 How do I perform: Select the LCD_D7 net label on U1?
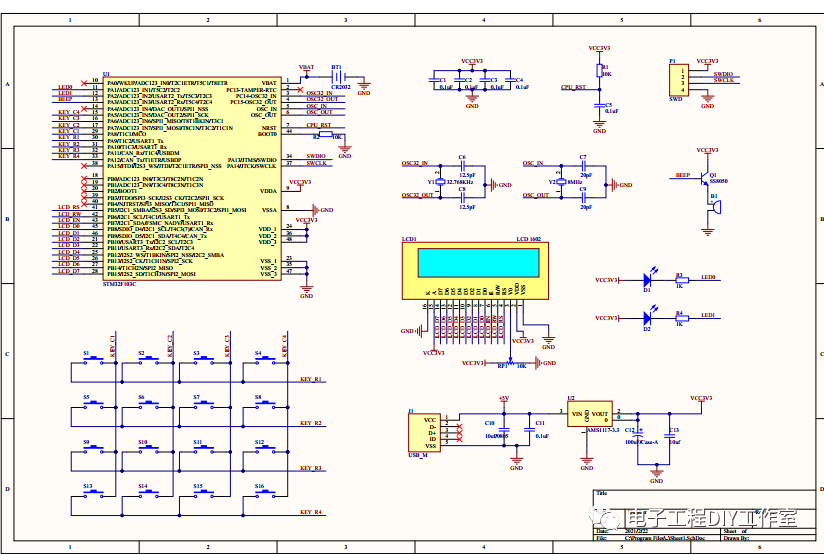[x=69, y=271]
